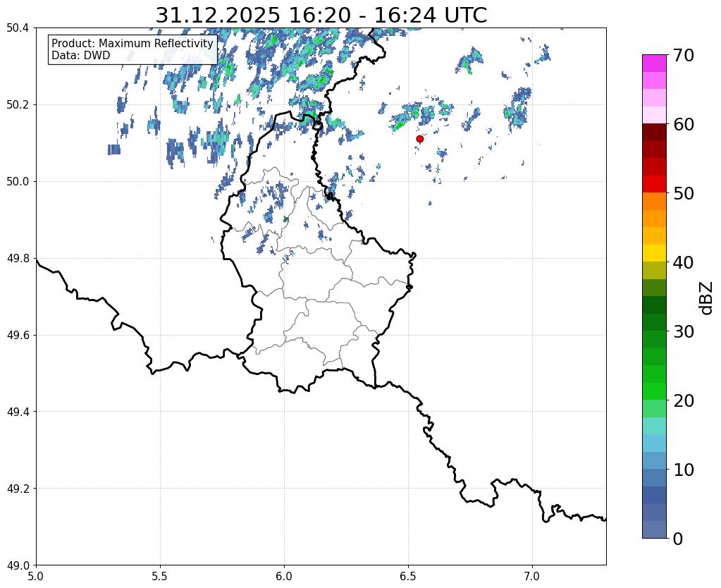The width and height of the screenshot is (721, 588).
Task: Click the dark green colorbar segment near 30
Action: pyautogui.click(x=654, y=322)
